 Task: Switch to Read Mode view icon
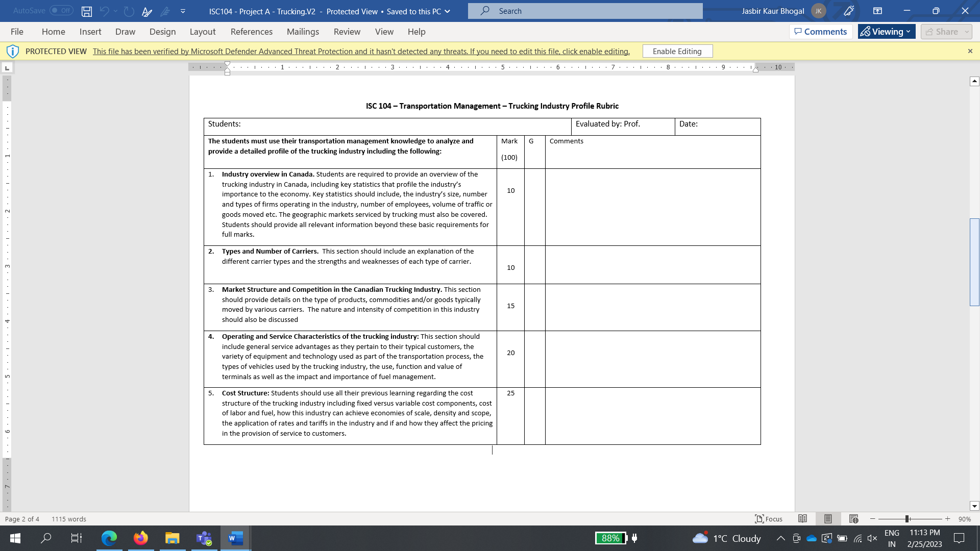[802, 519]
